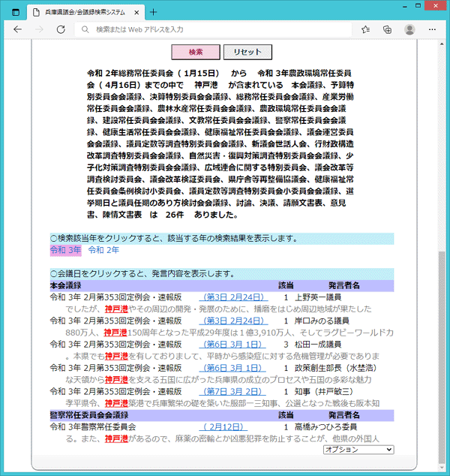The height and width of the screenshot is (476, 450).
Task: Select the 兵庫県議会/会議録検索システム tab
Action: tap(85, 13)
